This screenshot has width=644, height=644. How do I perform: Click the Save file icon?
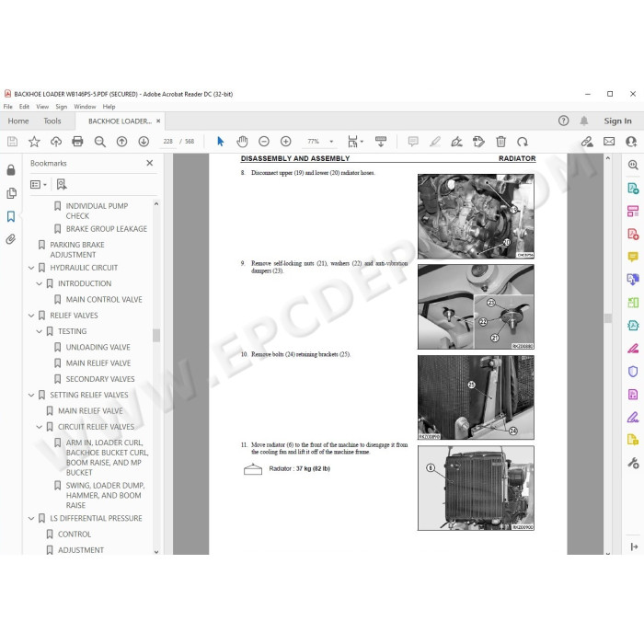(12, 142)
